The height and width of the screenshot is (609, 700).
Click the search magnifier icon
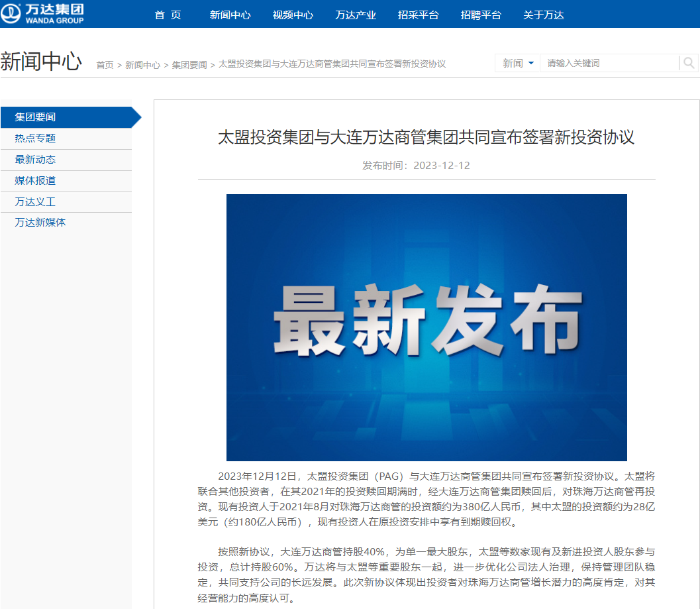689,63
